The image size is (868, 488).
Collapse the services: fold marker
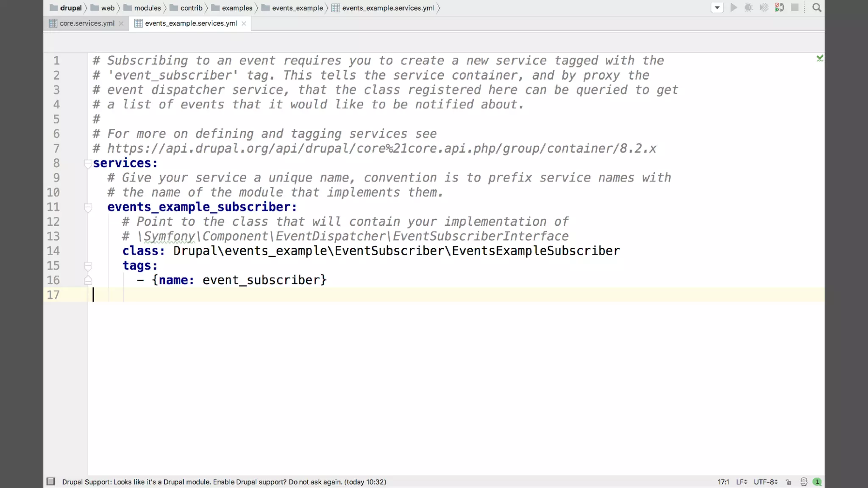tap(88, 164)
